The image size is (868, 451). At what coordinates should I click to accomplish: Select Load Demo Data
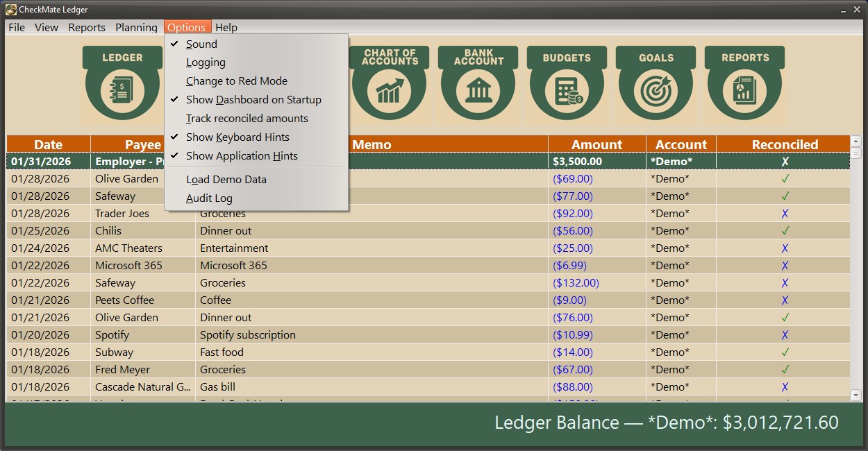(256, 180)
